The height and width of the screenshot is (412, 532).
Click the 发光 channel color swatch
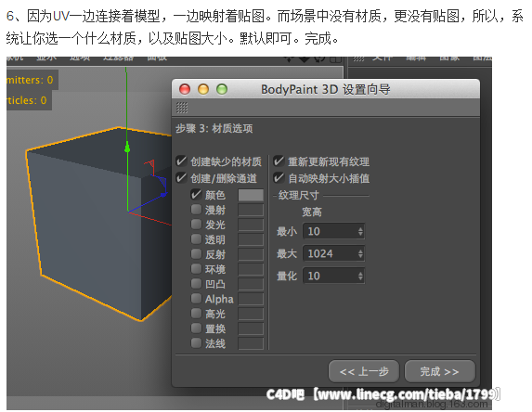click(x=251, y=225)
